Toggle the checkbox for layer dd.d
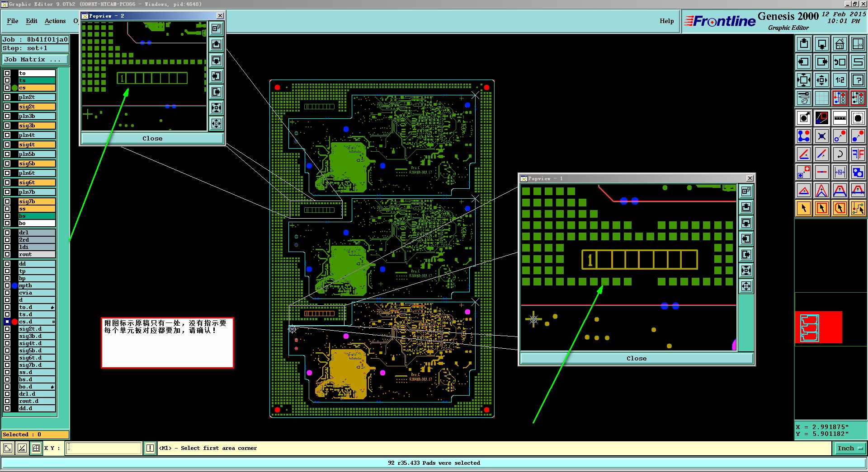This screenshot has width=868, height=472. coord(7,408)
